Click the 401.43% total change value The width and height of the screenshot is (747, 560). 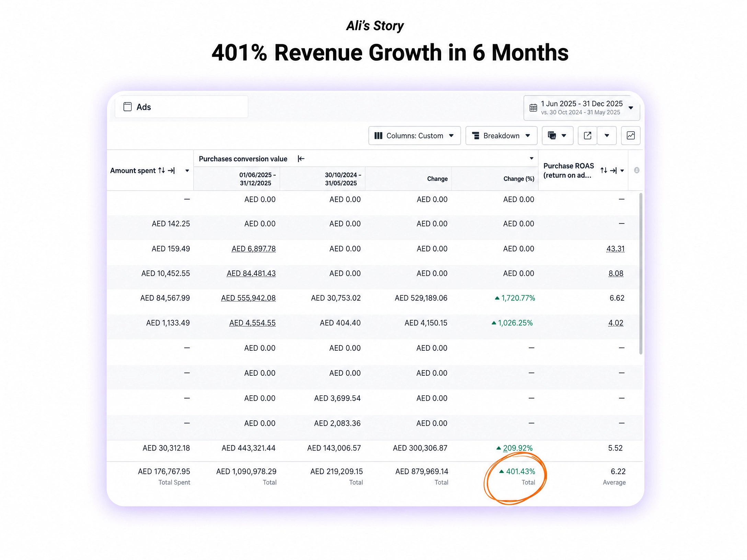pyautogui.click(x=520, y=471)
